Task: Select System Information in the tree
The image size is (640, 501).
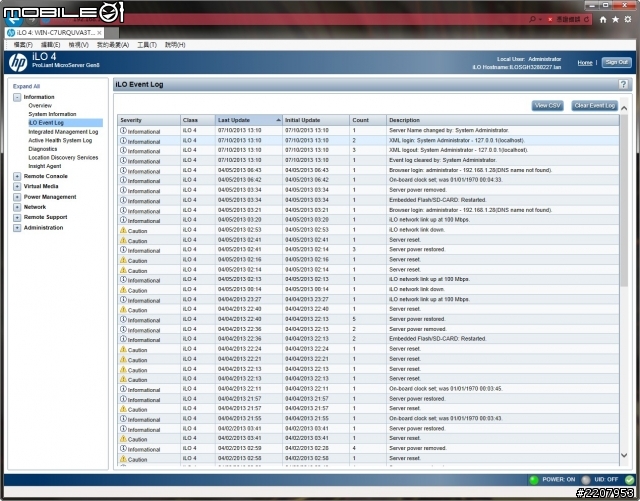Action: [x=52, y=114]
